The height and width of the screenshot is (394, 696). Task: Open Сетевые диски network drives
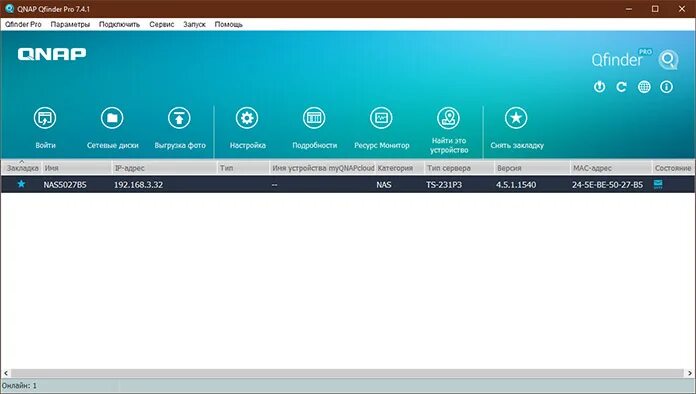112,118
